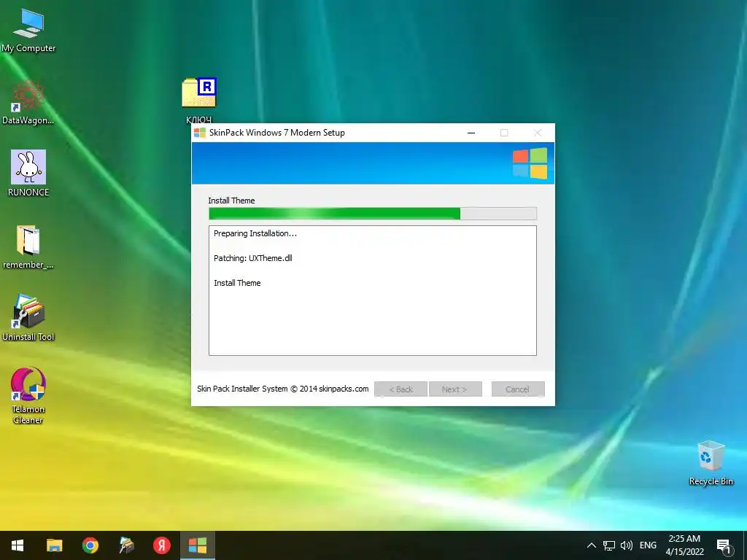Change ENG input language
The height and width of the screenshot is (560, 747).
pos(648,545)
